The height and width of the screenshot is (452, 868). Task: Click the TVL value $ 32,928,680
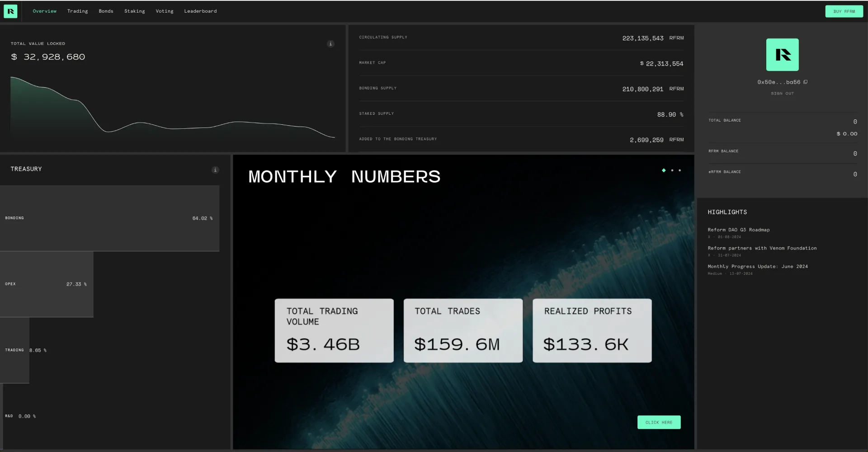point(48,57)
